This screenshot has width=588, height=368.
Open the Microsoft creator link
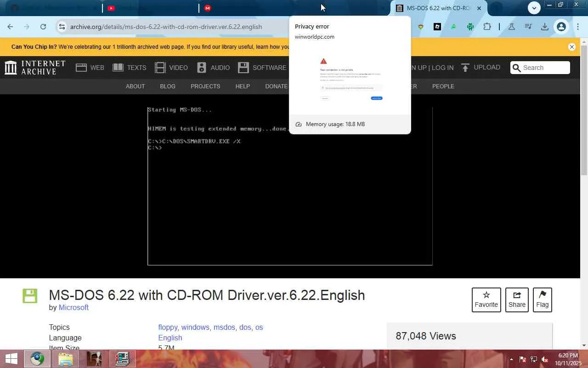73,307
